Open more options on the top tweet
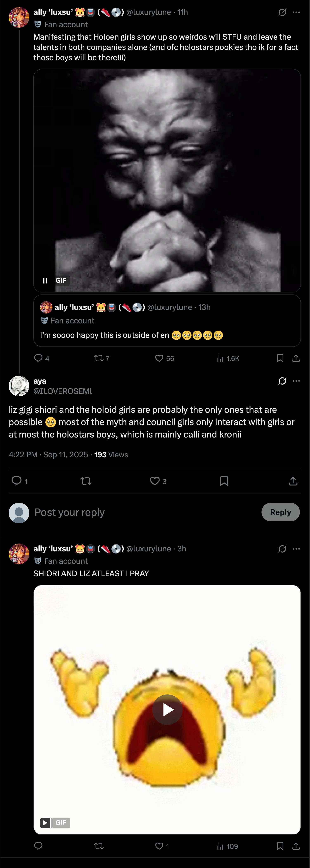Image resolution: width=310 pixels, height=868 pixels. point(296,12)
